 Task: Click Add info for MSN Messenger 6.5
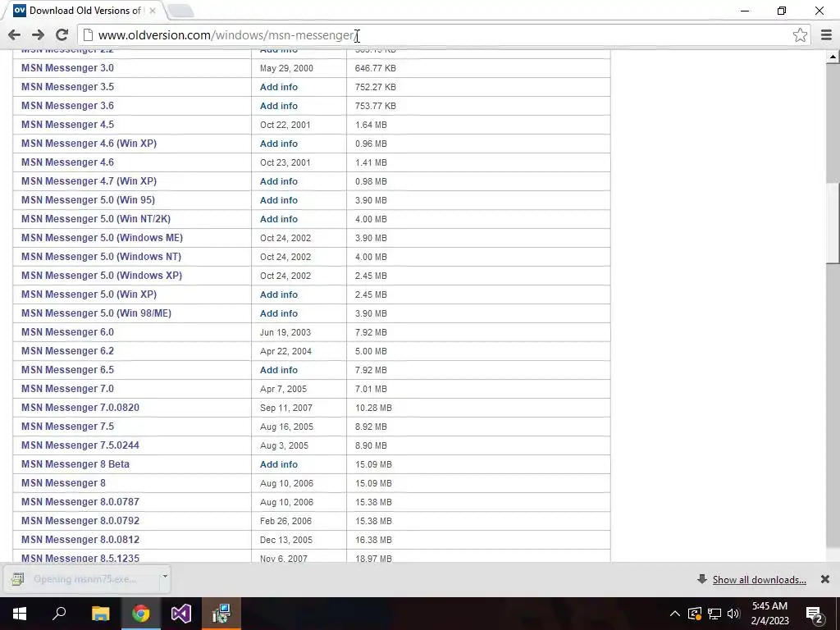click(x=279, y=370)
